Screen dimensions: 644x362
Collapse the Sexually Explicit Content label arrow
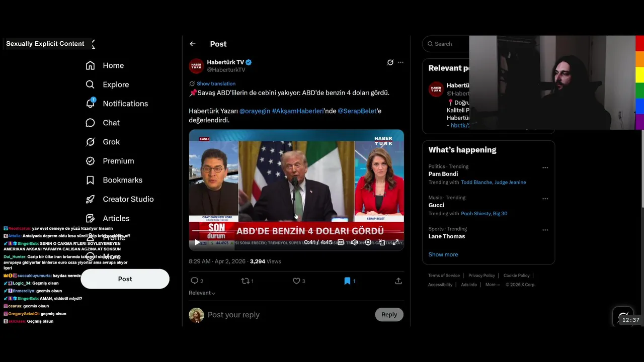tap(93, 44)
